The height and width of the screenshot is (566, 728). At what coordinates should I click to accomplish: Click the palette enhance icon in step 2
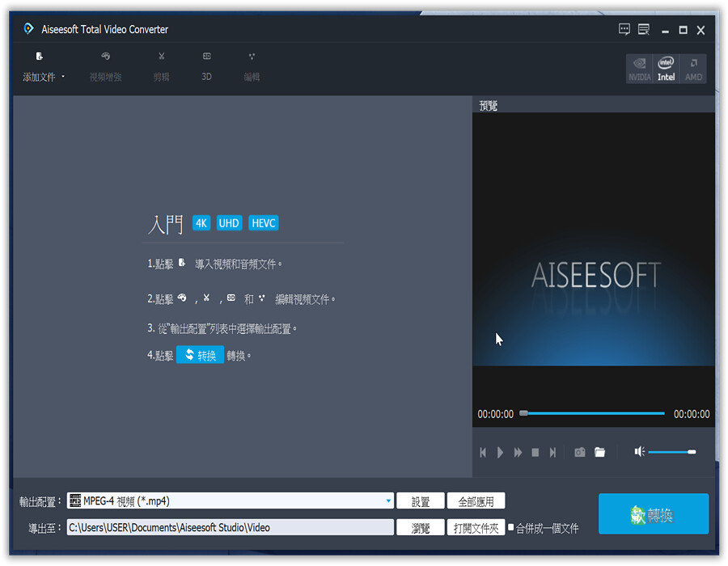pos(182,298)
